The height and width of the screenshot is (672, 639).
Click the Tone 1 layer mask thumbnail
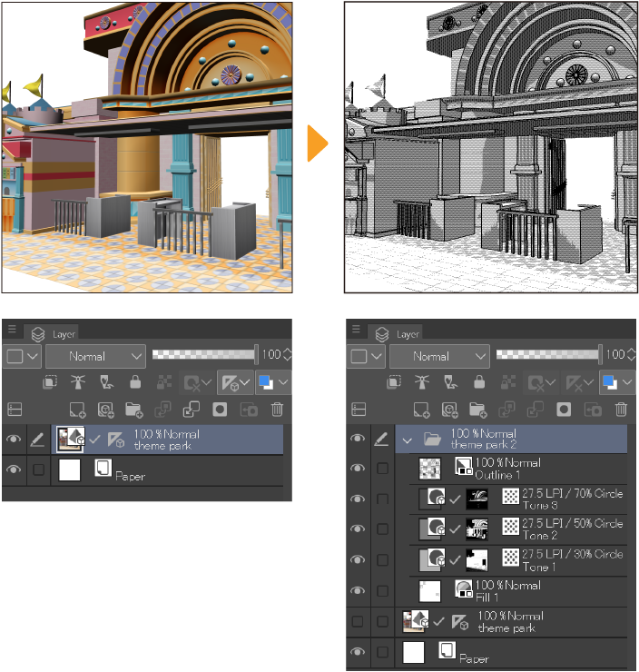477,560
